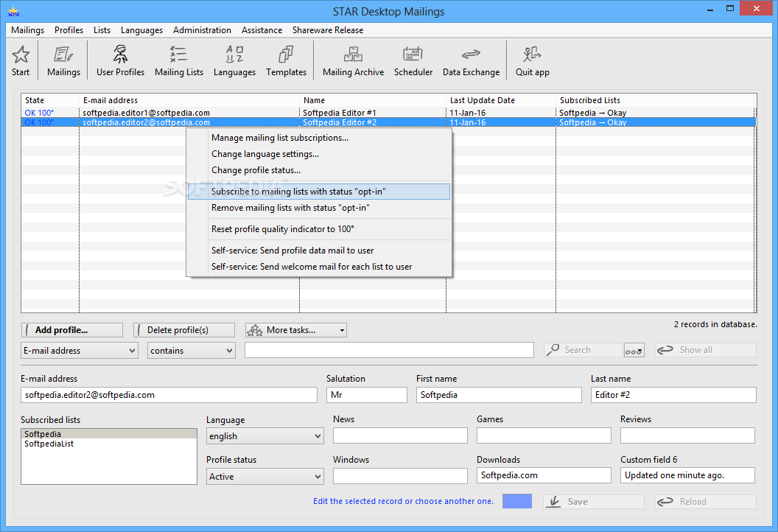778x532 pixels.
Task: Click the Delete profile(s) button
Action: (184, 330)
